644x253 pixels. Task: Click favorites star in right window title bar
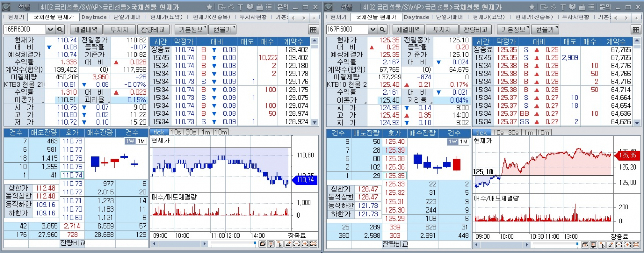pos(532,7)
